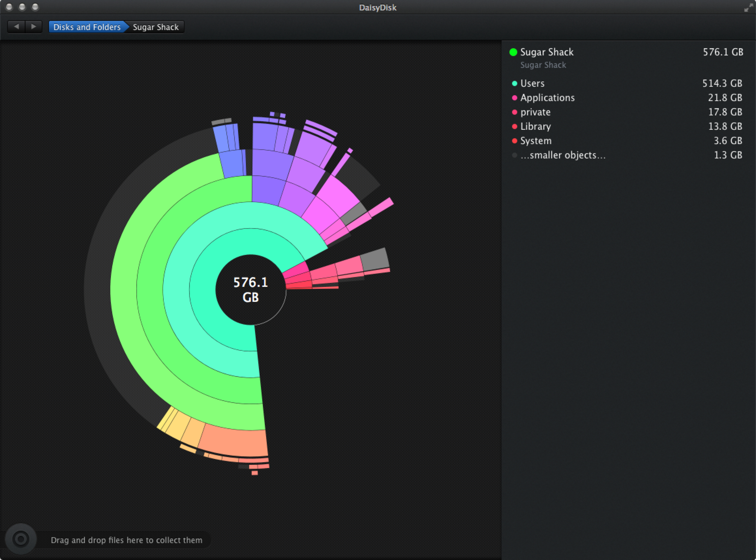Select the Applications folder row
756x560 pixels.
point(627,98)
